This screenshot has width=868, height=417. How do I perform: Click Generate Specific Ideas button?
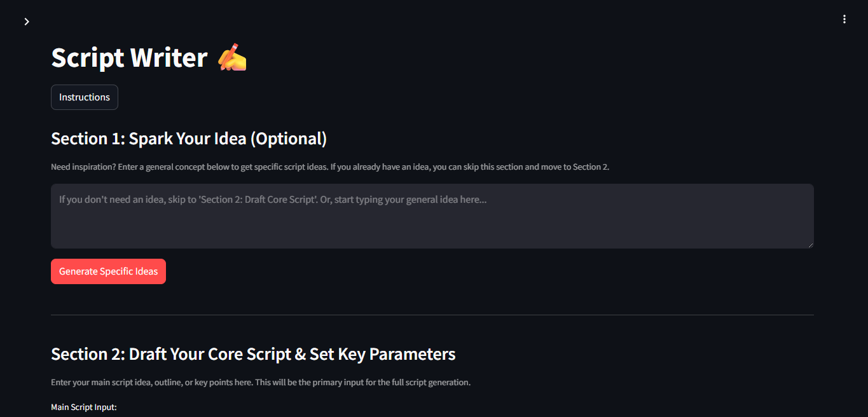click(x=108, y=271)
